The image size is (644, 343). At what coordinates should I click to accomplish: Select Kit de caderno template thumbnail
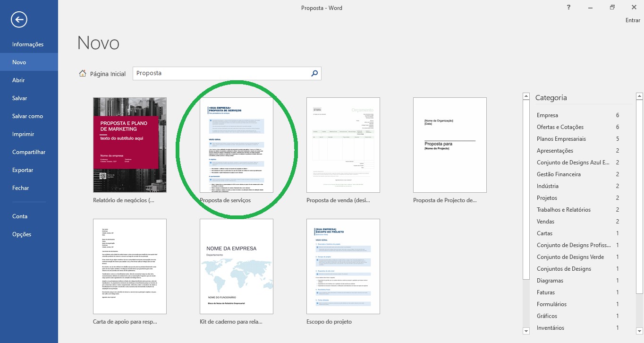point(237,266)
